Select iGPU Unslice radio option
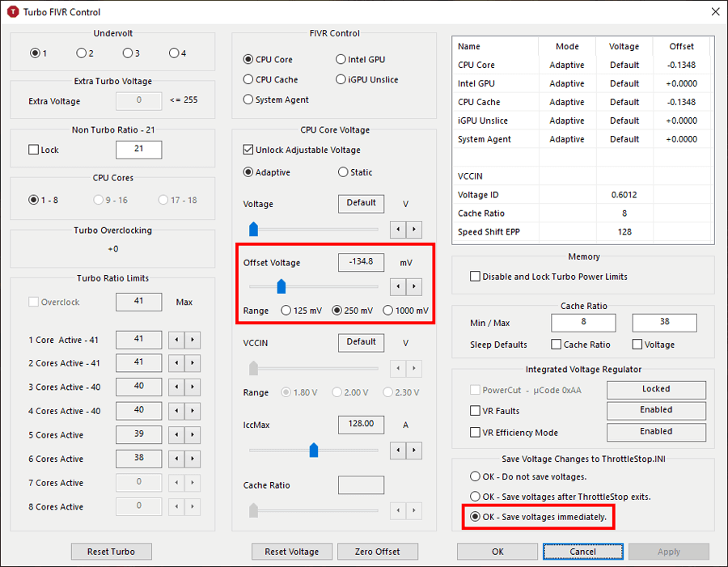Screen dimensions: 728x567 [366, 79]
